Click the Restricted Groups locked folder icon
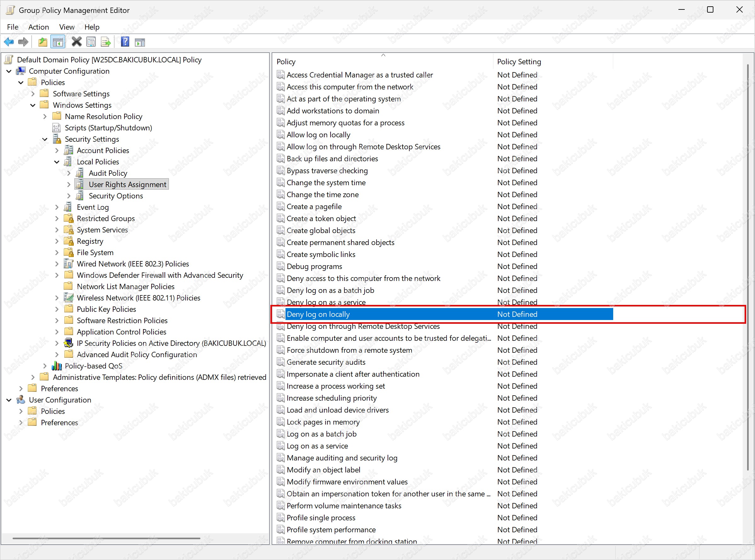The width and height of the screenshot is (755, 560). (x=68, y=218)
